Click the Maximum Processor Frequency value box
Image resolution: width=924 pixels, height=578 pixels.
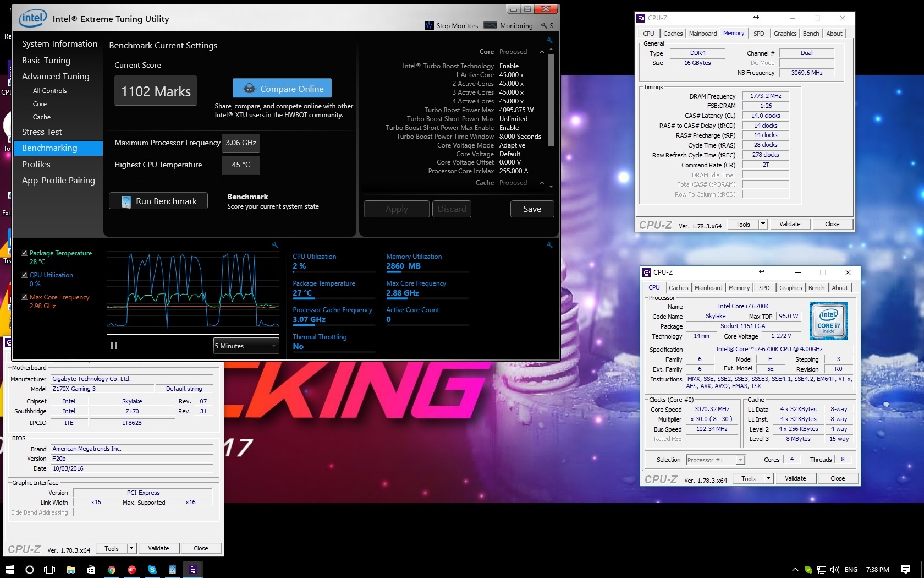[x=241, y=143]
